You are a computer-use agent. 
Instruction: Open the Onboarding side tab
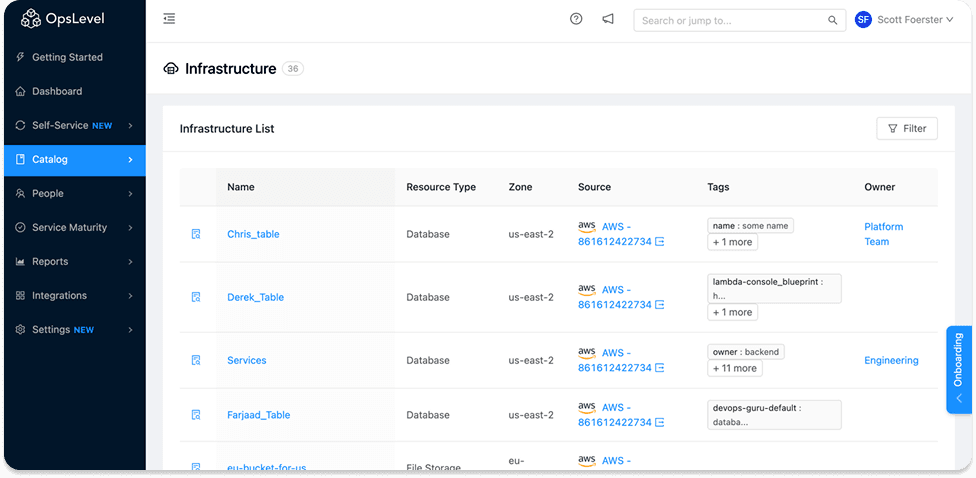pos(958,368)
